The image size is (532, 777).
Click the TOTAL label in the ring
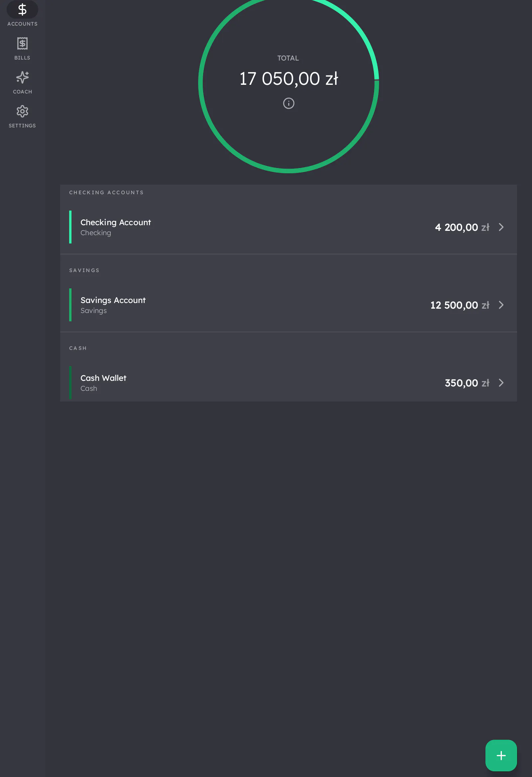click(288, 58)
